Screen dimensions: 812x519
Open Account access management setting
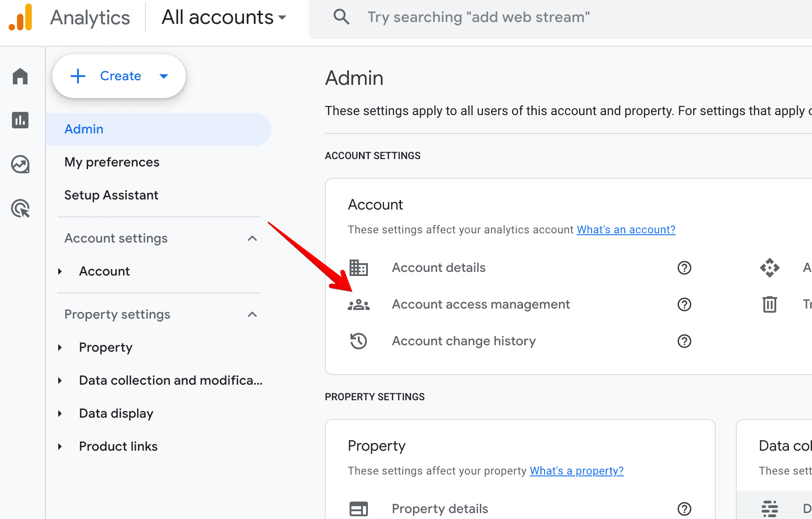click(x=481, y=304)
